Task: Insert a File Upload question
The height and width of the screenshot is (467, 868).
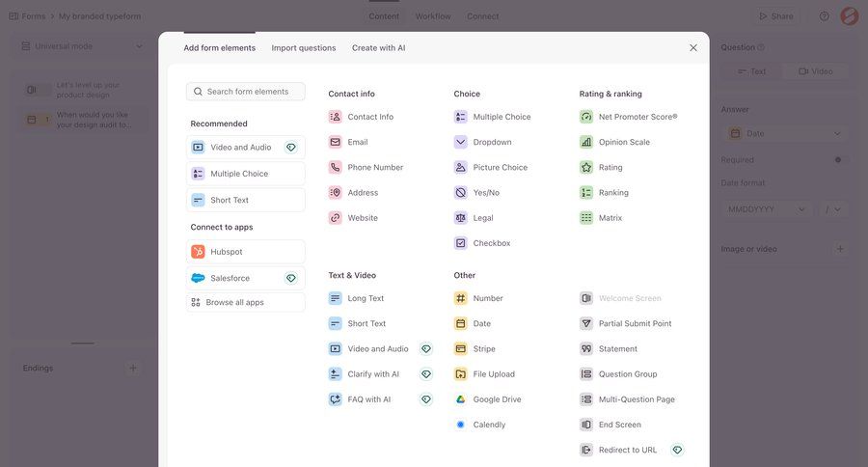Action: tap(484, 374)
